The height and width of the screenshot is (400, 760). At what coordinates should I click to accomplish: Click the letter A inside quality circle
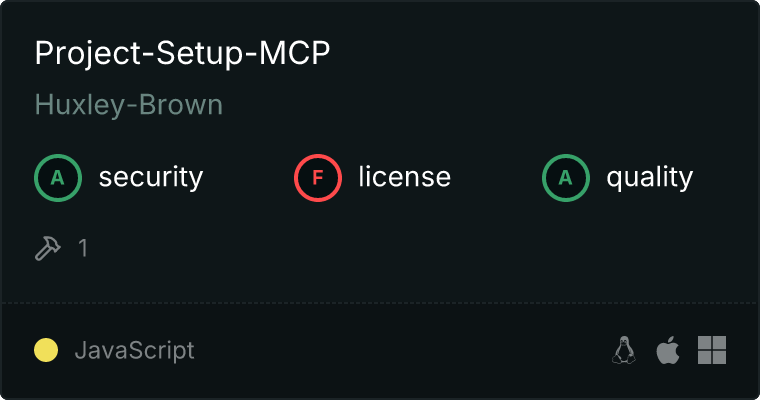(x=566, y=178)
